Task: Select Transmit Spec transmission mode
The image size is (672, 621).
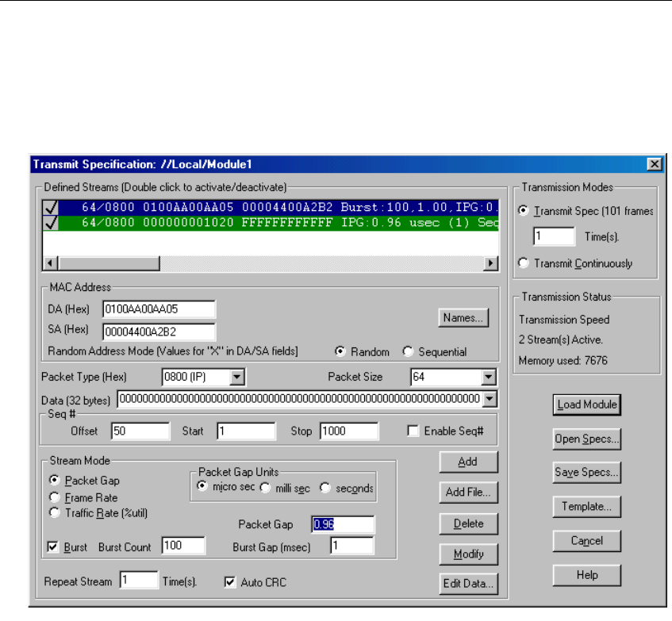Action: coord(524,211)
